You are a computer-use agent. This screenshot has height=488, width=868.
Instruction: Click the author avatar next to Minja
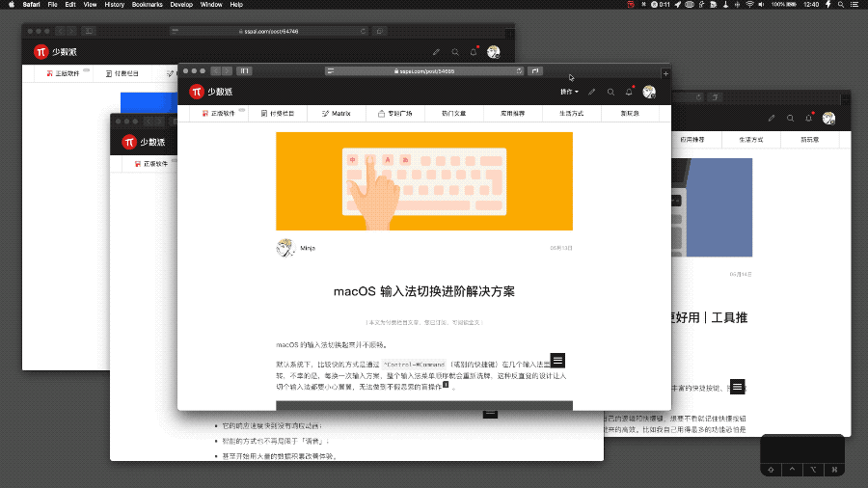pyautogui.click(x=285, y=248)
